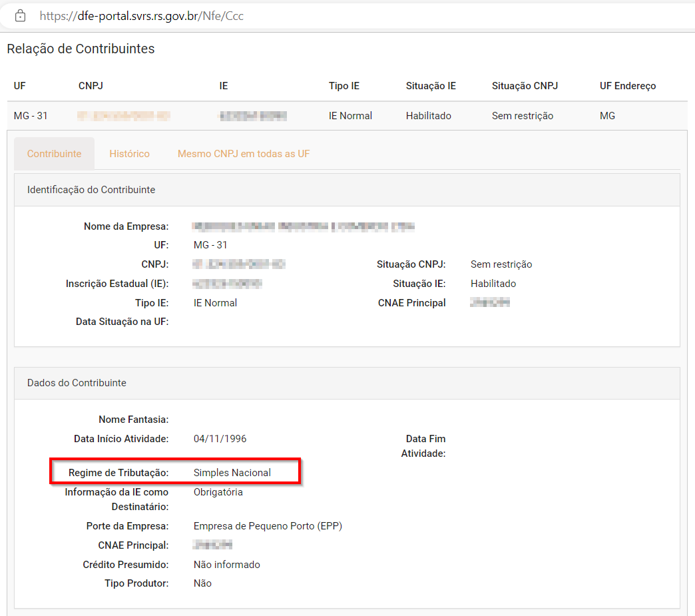Click the CNPJ column header
Screen dimensions: 695x616
click(91, 86)
